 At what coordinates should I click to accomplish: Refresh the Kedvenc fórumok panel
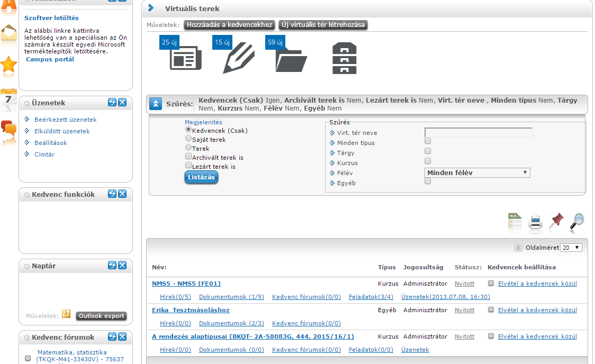(112, 336)
